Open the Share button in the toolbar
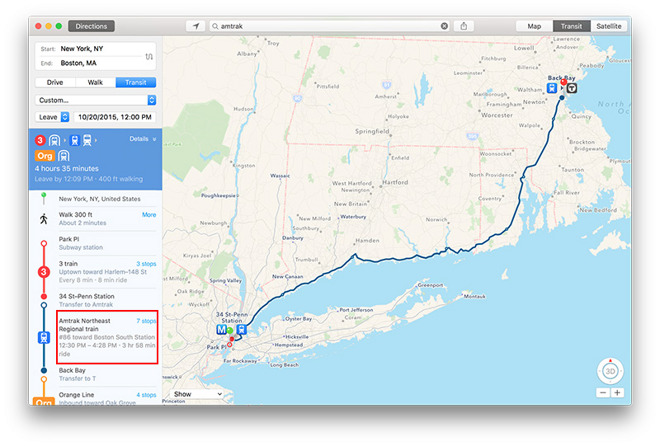This screenshot has height=446, width=660. coord(465,26)
